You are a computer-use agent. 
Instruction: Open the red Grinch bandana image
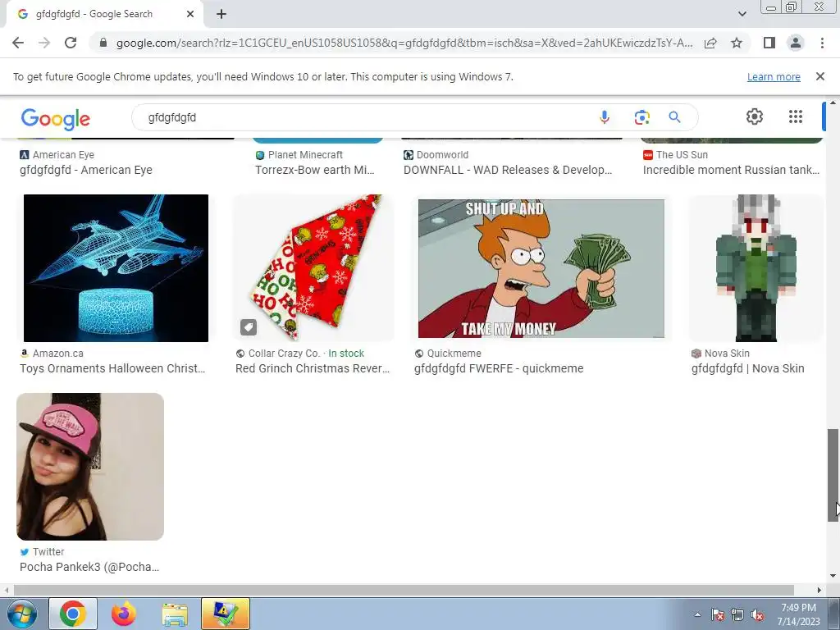pyautogui.click(x=313, y=268)
